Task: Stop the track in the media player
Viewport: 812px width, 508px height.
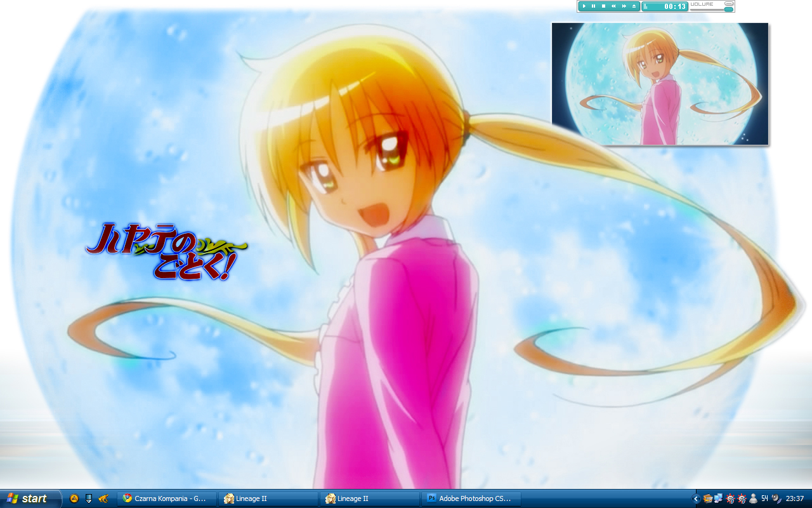Action: [603, 6]
